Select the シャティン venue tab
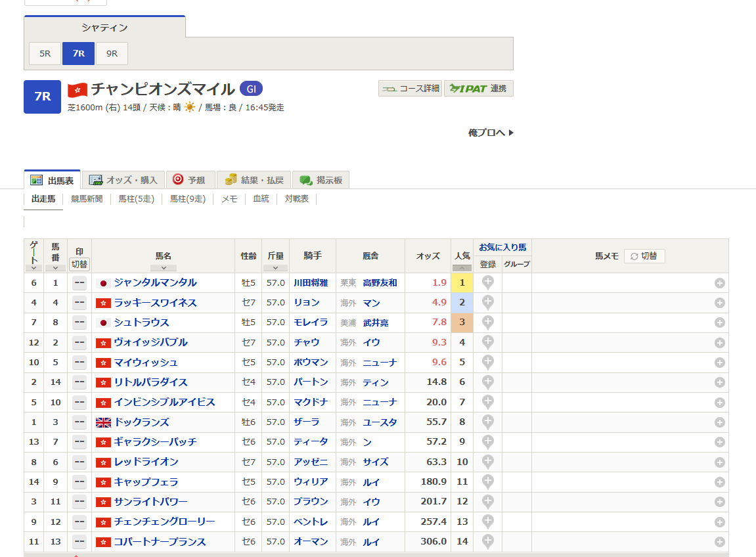The width and height of the screenshot is (756, 557). (x=104, y=28)
